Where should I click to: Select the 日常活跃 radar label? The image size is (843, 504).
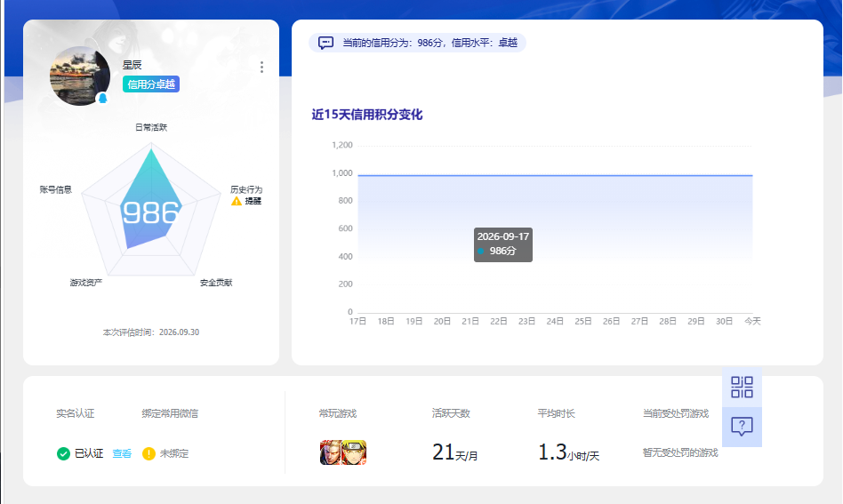point(151,127)
